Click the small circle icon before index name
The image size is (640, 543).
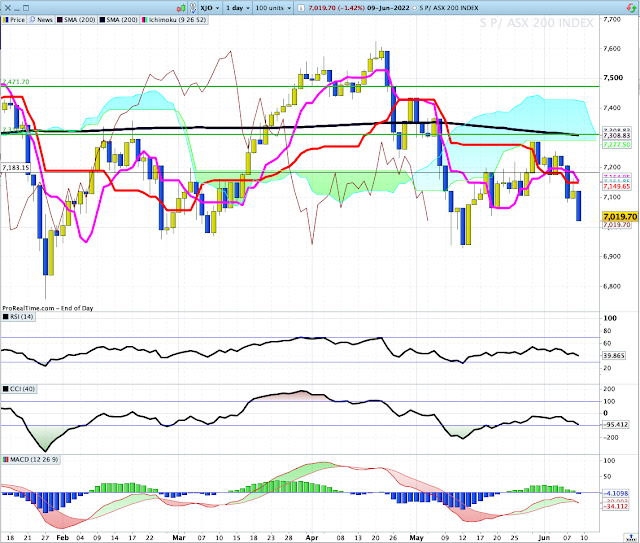tap(414, 8)
